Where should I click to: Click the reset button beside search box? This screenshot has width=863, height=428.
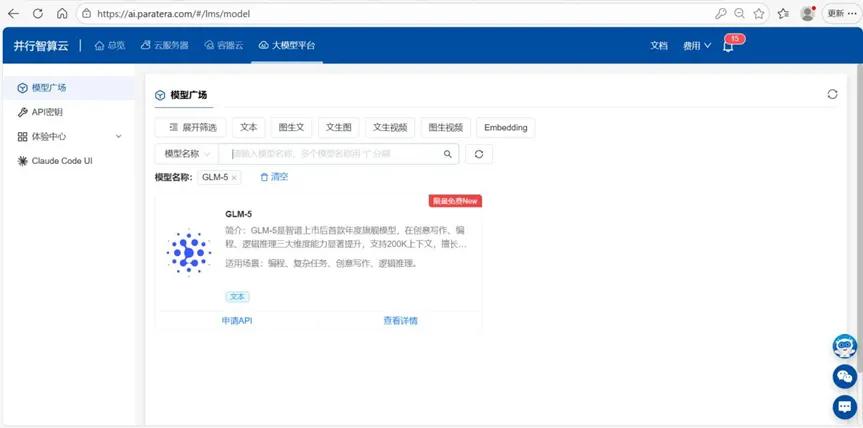479,154
